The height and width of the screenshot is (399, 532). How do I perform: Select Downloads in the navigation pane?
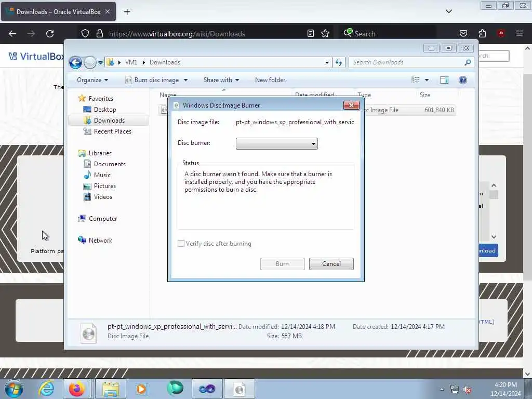pos(109,121)
